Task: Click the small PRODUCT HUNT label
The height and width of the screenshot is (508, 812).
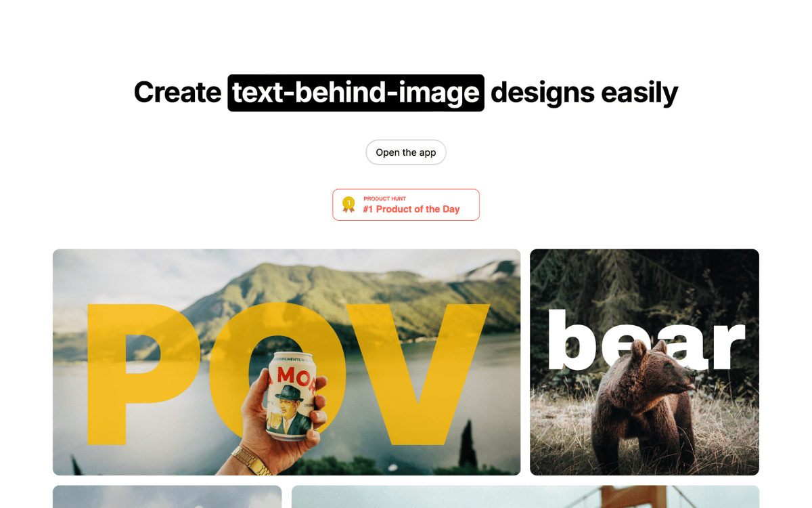Action: [x=385, y=198]
